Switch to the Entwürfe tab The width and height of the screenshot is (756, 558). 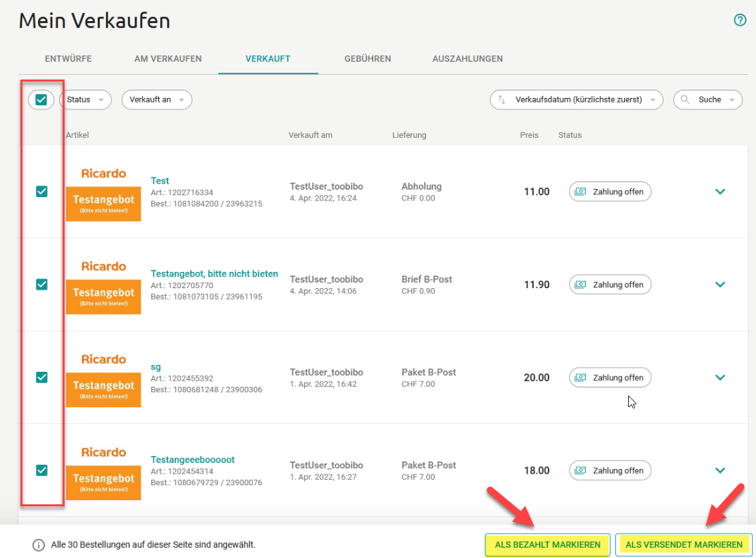click(68, 58)
